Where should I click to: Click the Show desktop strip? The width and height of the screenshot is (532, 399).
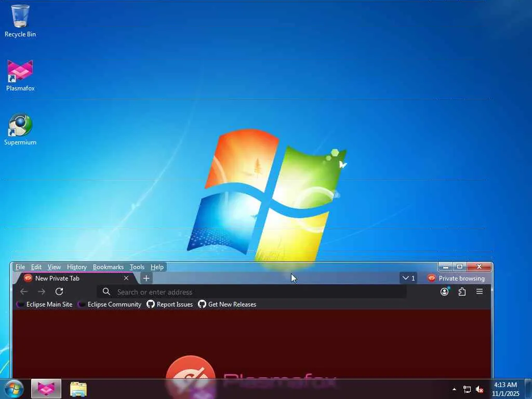point(528,389)
